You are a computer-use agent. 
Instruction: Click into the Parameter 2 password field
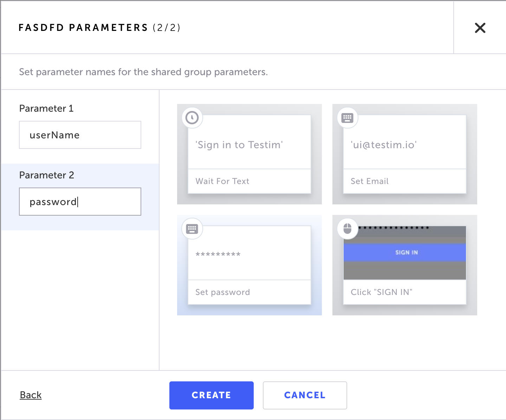[80, 202]
